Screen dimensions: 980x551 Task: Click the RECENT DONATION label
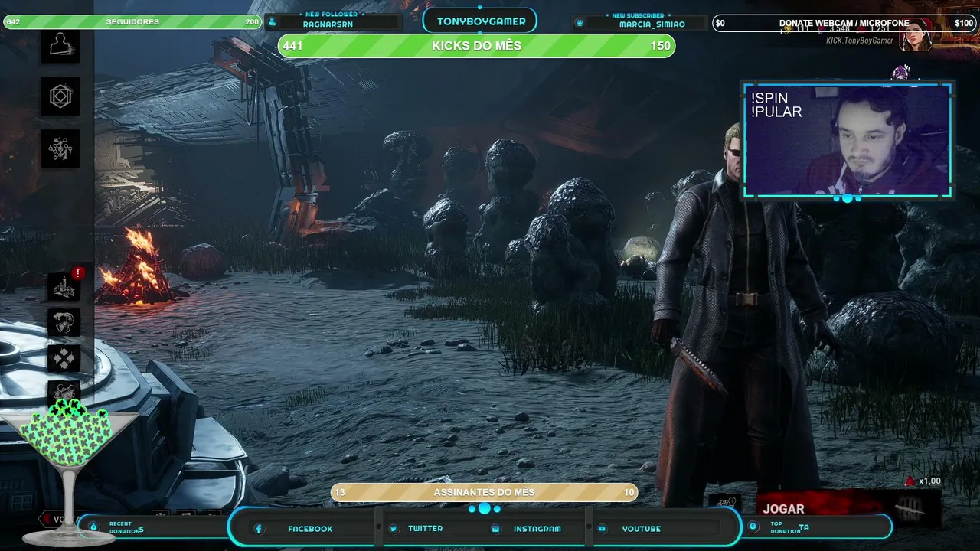[x=124, y=527]
